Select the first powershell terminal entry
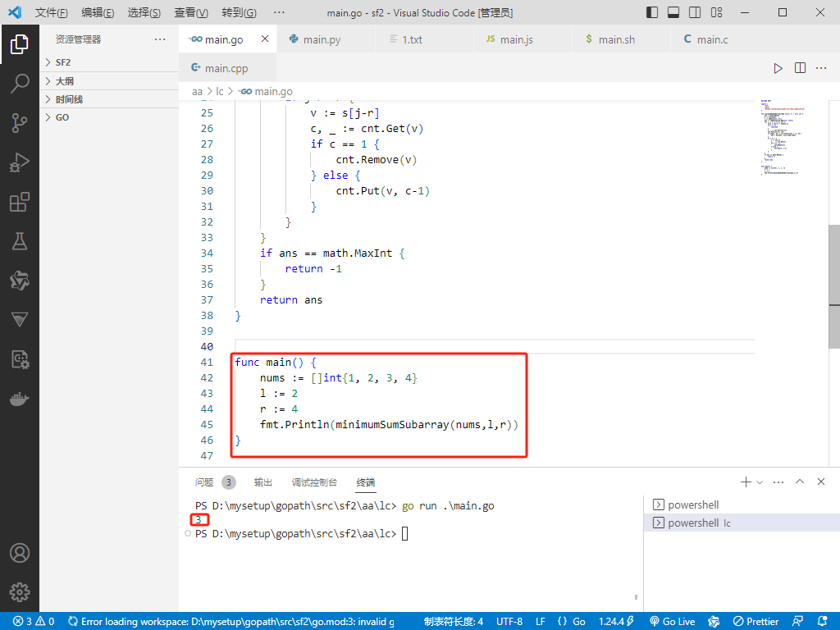 point(742,504)
